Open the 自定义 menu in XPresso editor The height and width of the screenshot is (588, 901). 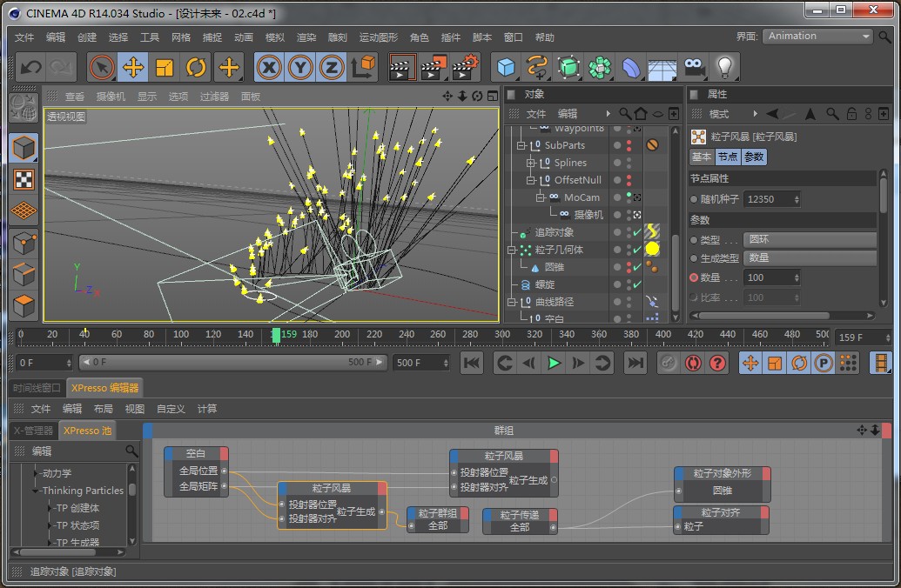pyautogui.click(x=171, y=409)
